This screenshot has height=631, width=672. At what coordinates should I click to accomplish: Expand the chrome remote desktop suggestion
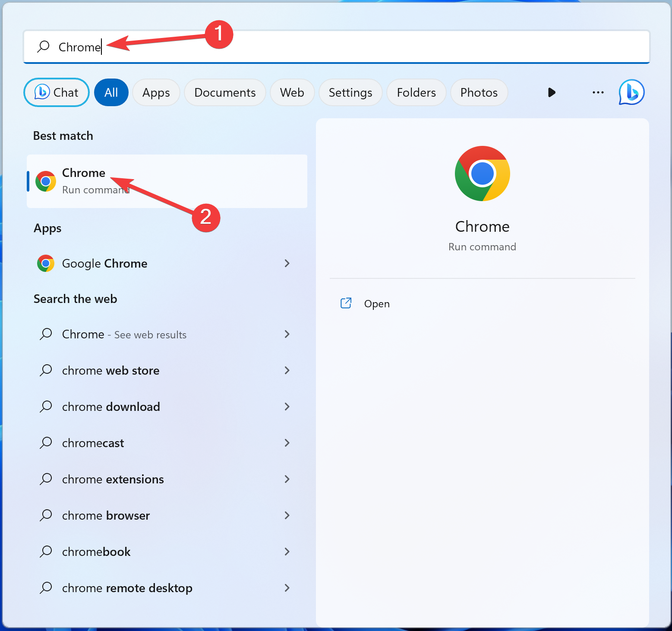[x=287, y=588]
